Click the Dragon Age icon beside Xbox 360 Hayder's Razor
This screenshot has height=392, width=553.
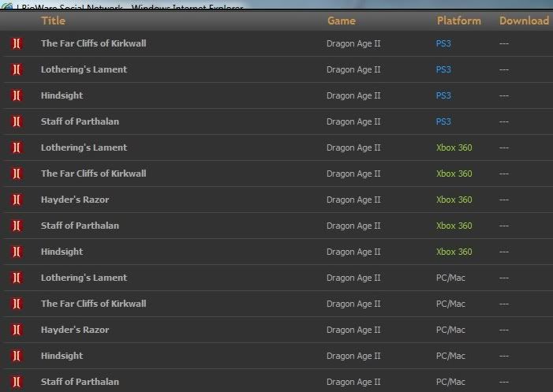(17, 200)
